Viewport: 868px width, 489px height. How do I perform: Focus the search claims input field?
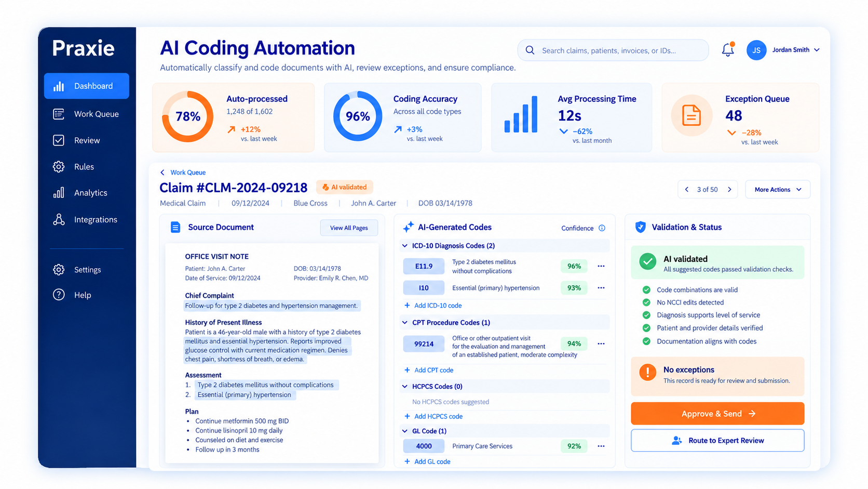coord(613,50)
